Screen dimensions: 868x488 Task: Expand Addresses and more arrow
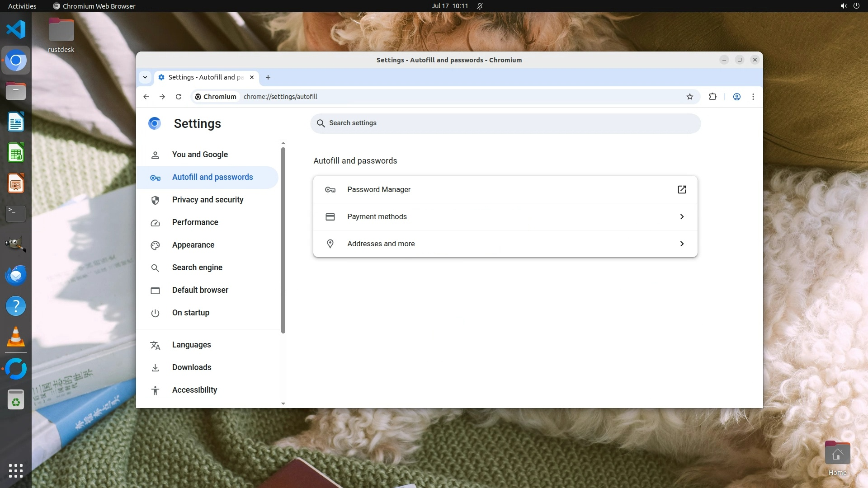[682, 244]
